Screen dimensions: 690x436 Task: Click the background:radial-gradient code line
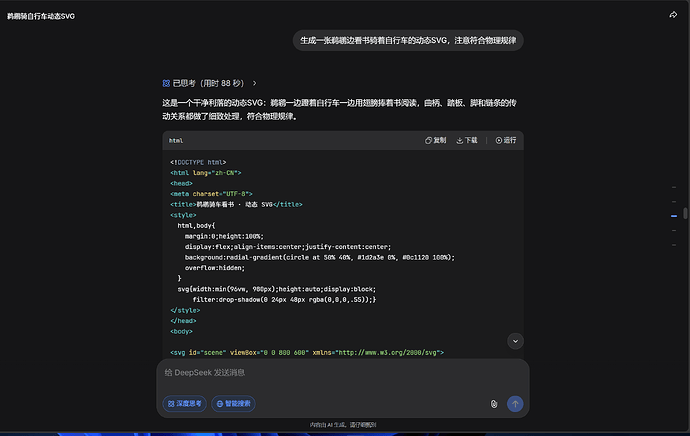319,257
